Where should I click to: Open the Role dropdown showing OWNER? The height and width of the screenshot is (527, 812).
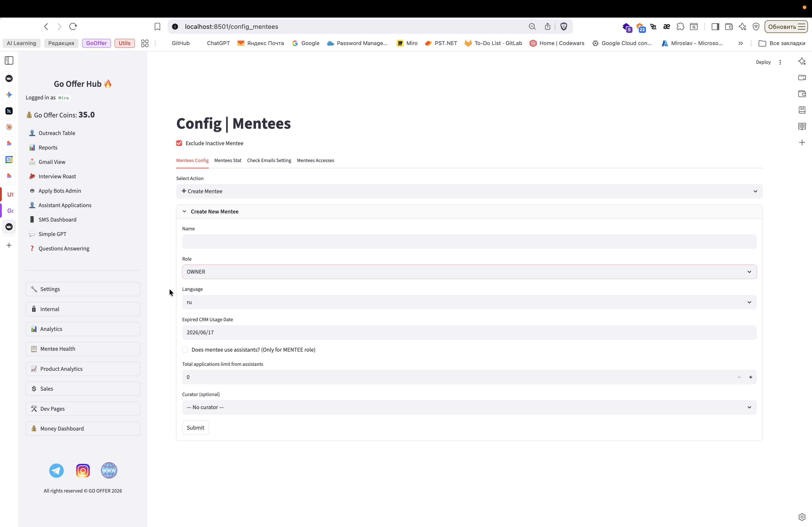pos(469,272)
